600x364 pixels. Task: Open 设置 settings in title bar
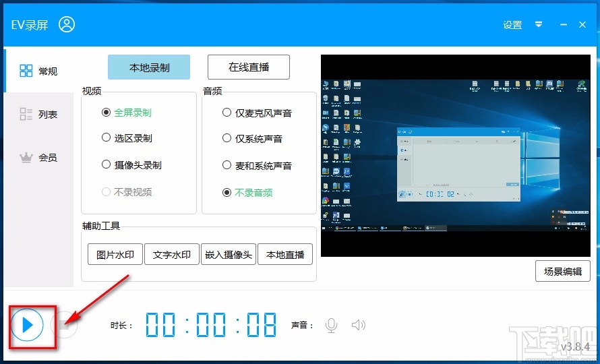[512, 25]
